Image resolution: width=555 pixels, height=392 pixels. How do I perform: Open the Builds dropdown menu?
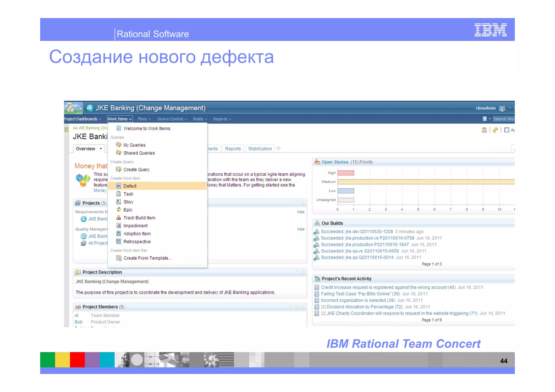(200, 119)
